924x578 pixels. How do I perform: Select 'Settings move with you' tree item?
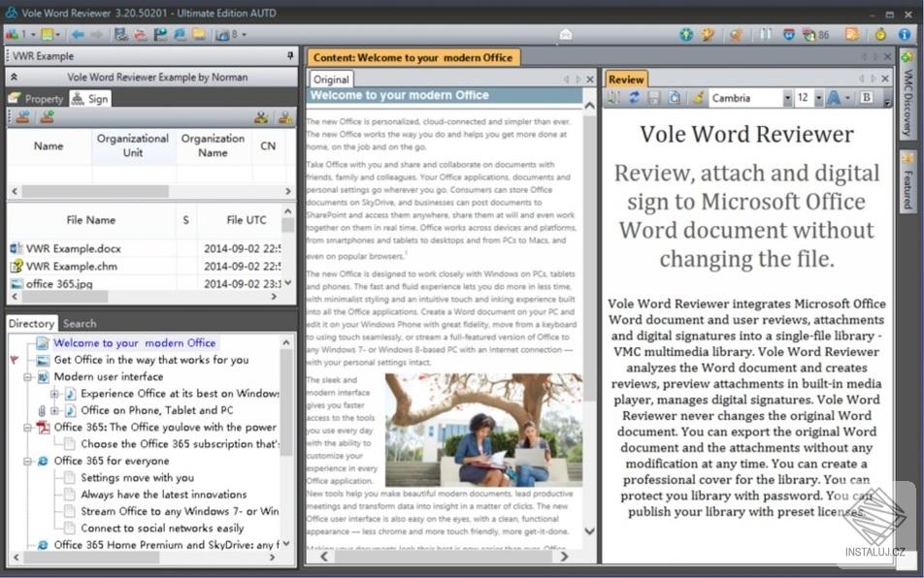point(137,478)
